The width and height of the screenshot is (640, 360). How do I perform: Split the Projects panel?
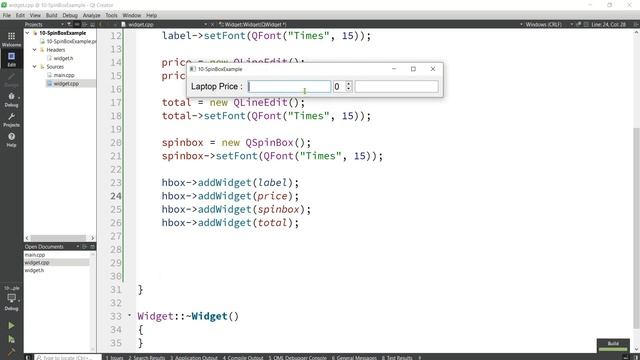click(84, 24)
